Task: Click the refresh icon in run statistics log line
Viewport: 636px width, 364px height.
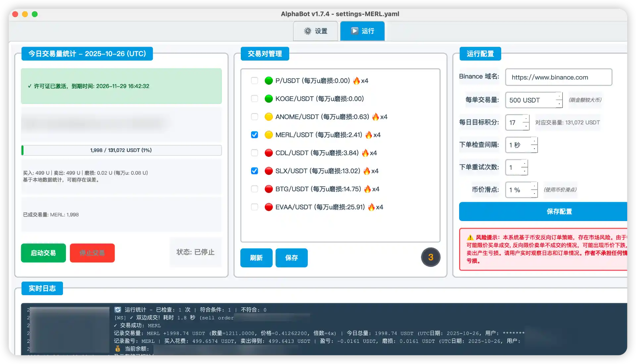Action: coord(118,310)
